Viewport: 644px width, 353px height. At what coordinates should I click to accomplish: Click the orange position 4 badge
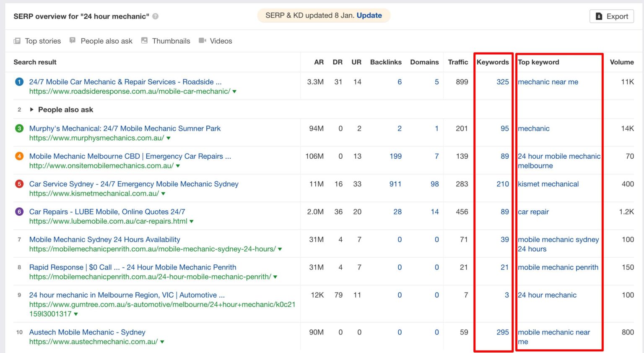pyautogui.click(x=19, y=156)
